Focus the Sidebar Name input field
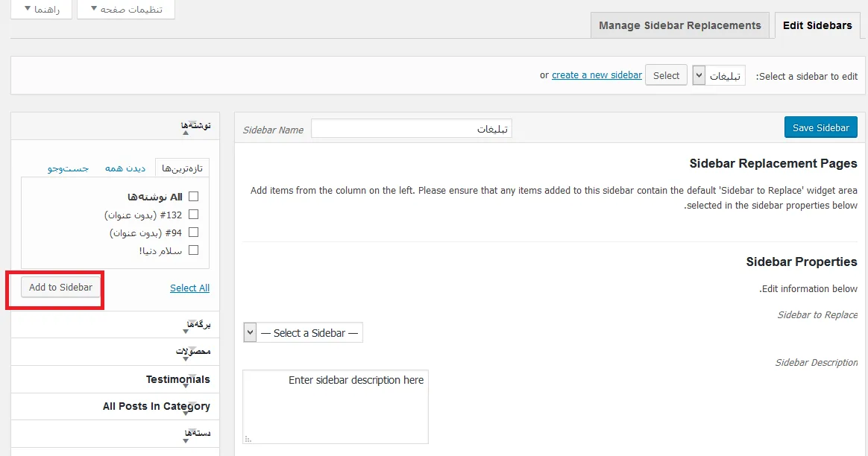Screen dimensions: 868x456 point(412,128)
